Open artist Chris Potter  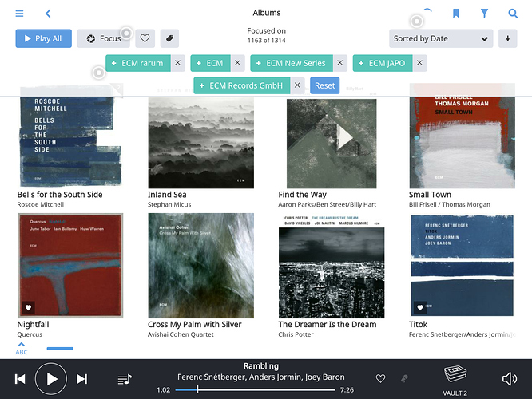pos(296,334)
